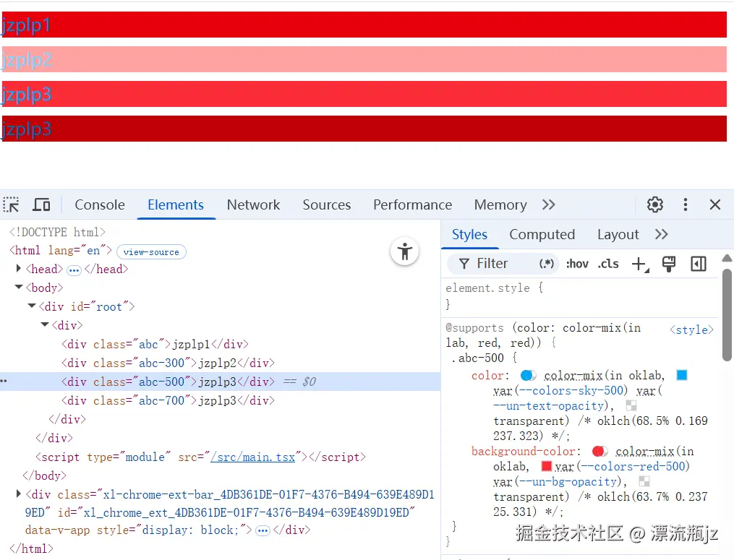
Task: Open the Memory tab
Action: (500, 204)
